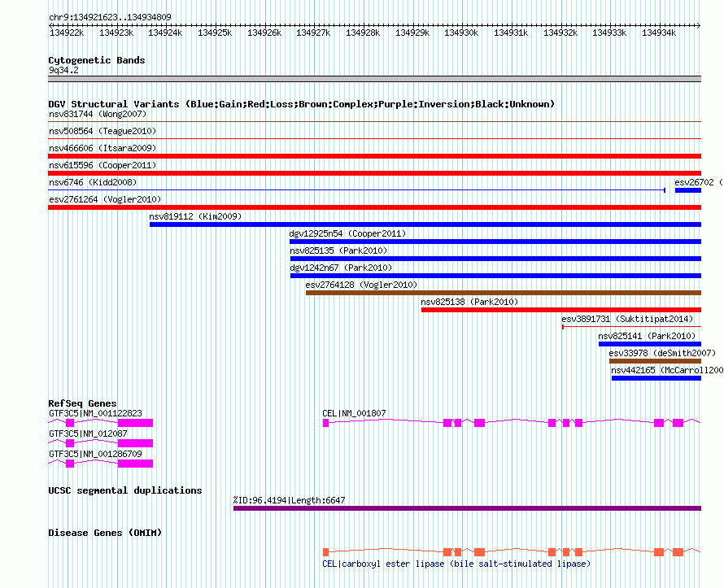Click the 134928k ruler label
This screenshot has width=724, height=588.
[x=363, y=33]
